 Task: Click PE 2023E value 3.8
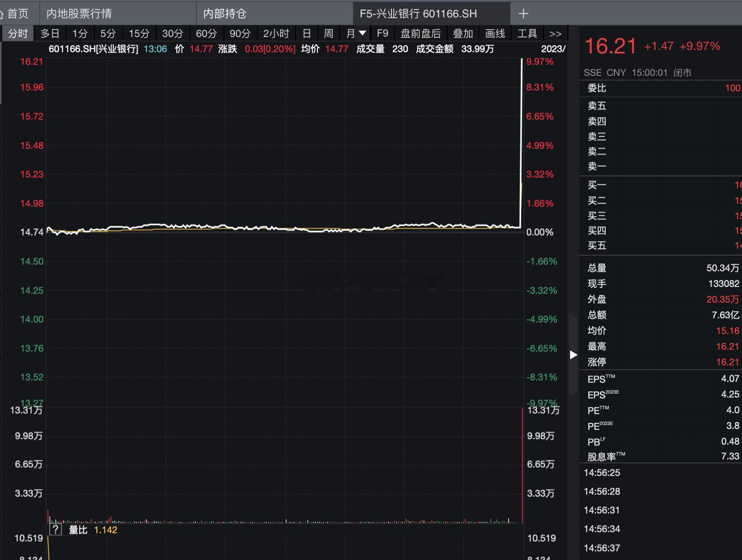[732, 426]
